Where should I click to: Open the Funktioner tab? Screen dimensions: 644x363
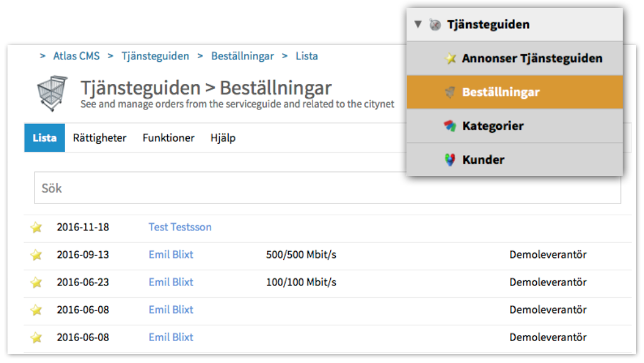click(x=169, y=138)
